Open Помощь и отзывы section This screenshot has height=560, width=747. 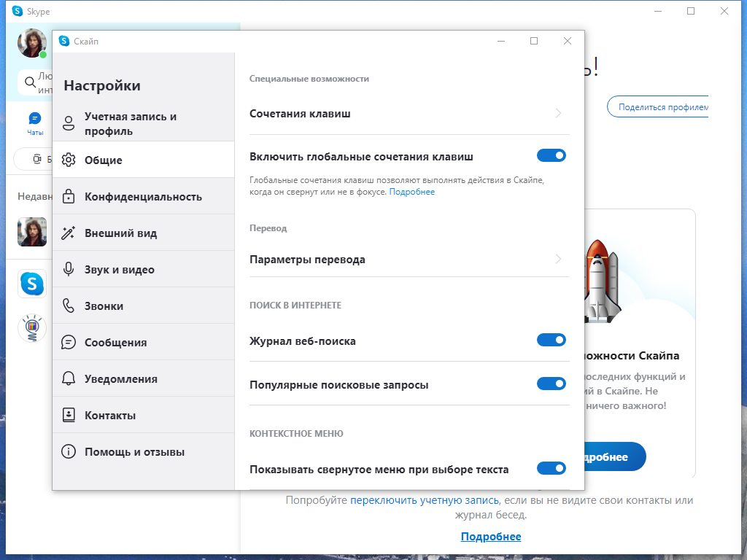(x=144, y=451)
